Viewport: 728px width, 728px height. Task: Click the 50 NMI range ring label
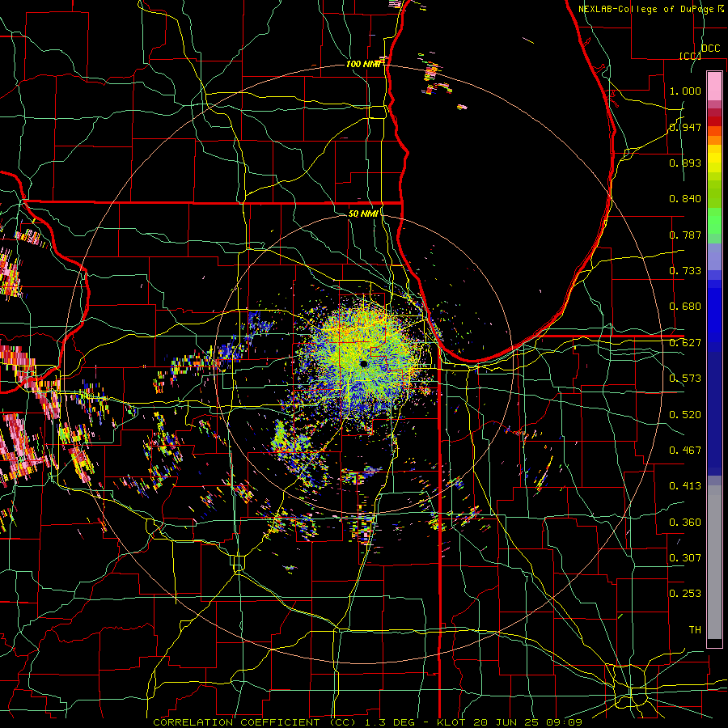pos(363,214)
